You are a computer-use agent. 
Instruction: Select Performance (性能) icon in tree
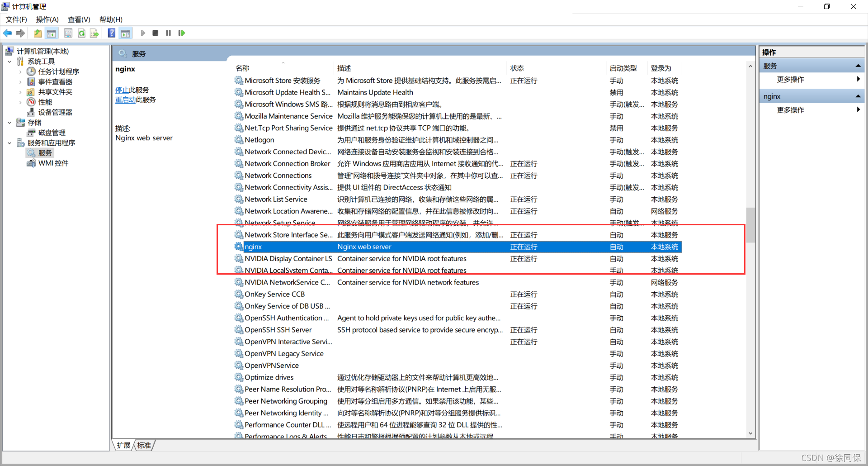(x=31, y=102)
